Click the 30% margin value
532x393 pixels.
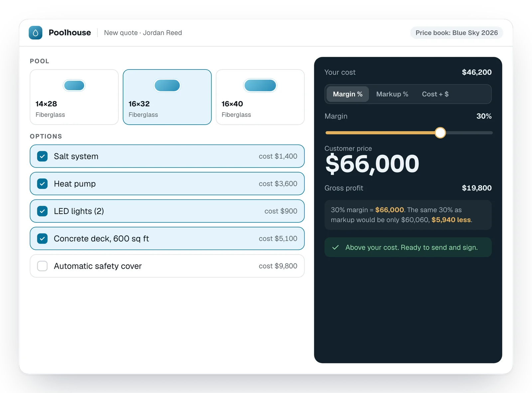pos(484,116)
